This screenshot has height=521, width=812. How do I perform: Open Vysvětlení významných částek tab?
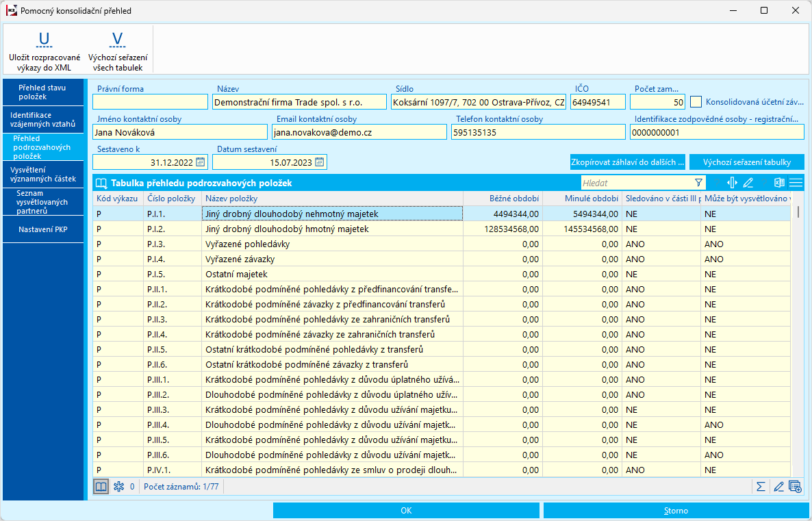point(42,174)
